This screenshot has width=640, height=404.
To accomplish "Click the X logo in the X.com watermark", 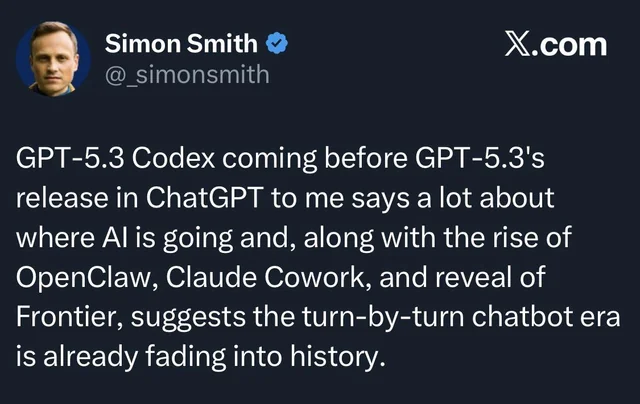I will 517,45.
